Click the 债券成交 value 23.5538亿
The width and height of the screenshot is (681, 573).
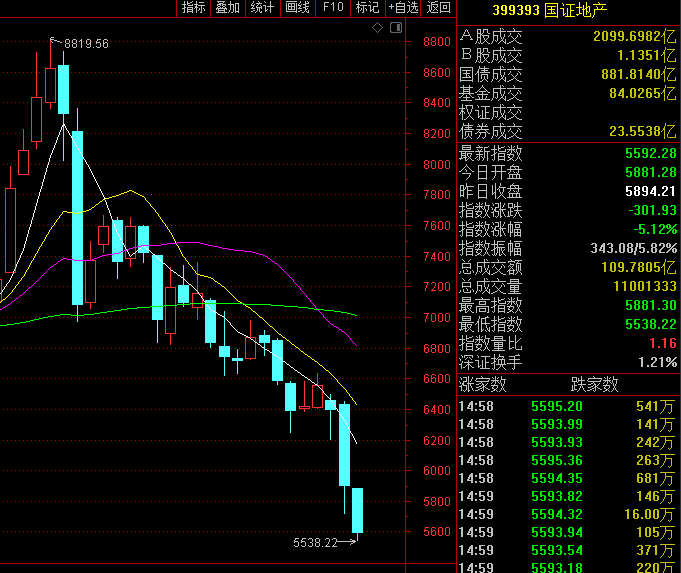click(642, 132)
